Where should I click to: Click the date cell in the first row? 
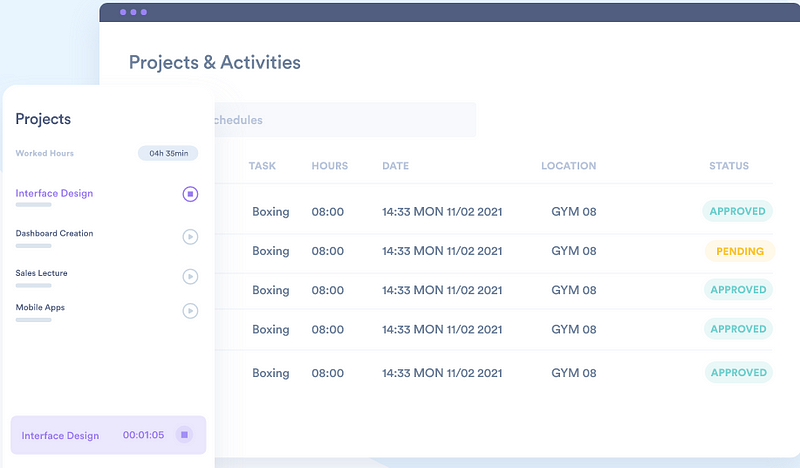pyautogui.click(x=442, y=212)
